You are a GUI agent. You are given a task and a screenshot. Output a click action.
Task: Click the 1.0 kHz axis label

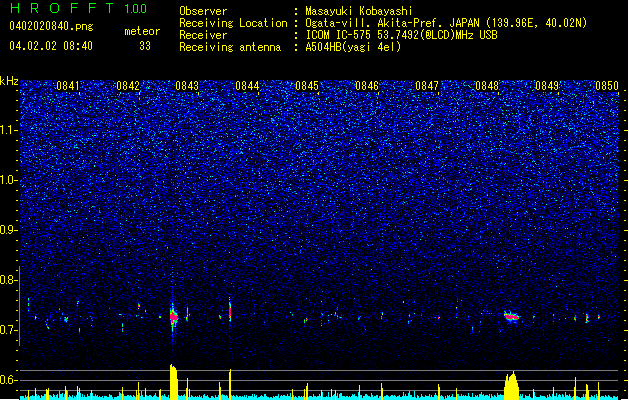coord(9,180)
